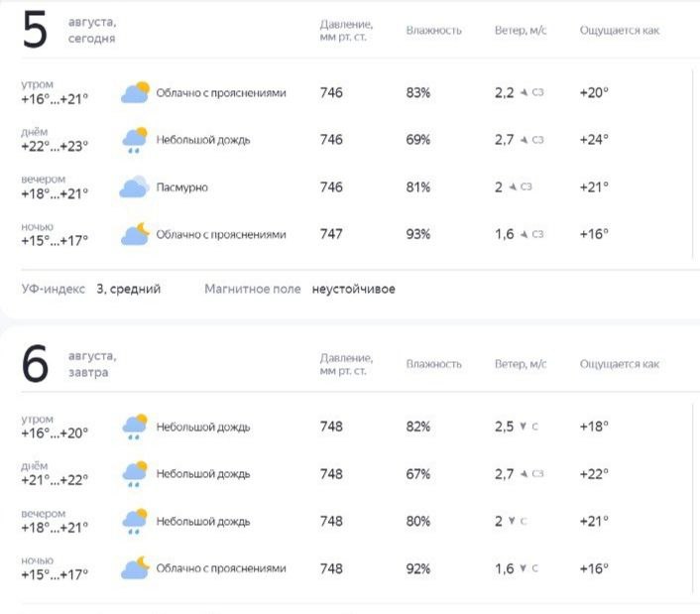Click tomorrow's daytime light rain icon
Screen dimensions: 700x614
tap(135, 474)
